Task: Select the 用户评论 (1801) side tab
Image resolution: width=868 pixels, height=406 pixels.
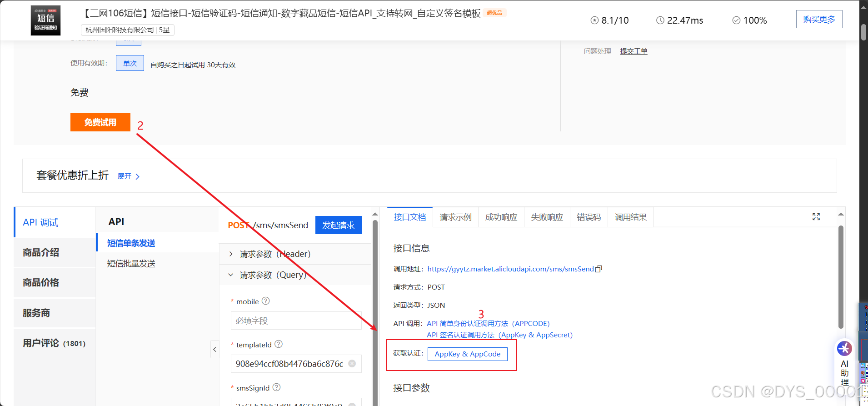Action: click(x=55, y=343)
